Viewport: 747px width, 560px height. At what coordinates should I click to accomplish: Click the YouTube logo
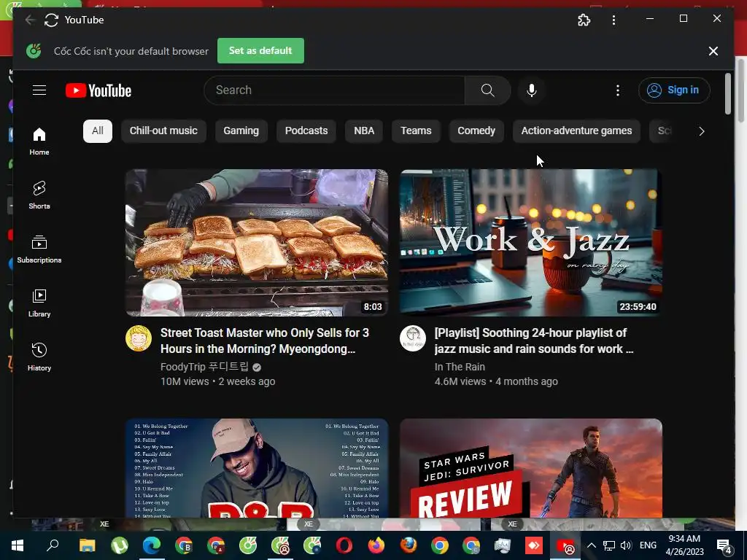[98, 90]
